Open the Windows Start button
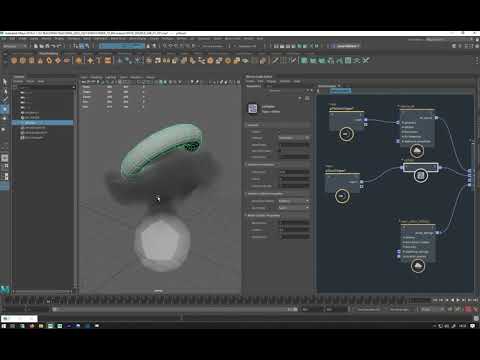The image size is (480, 360). tap(4, 326)
